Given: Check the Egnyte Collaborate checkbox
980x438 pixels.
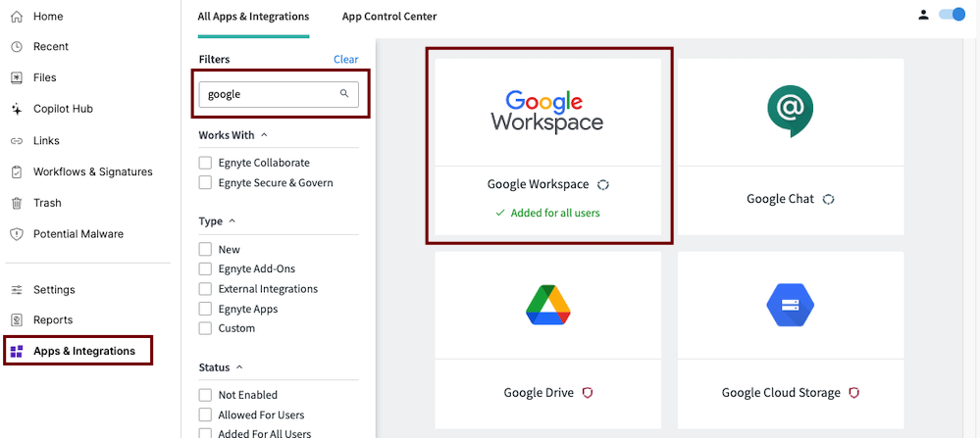Looking at the screenshot, I should 205,163.
